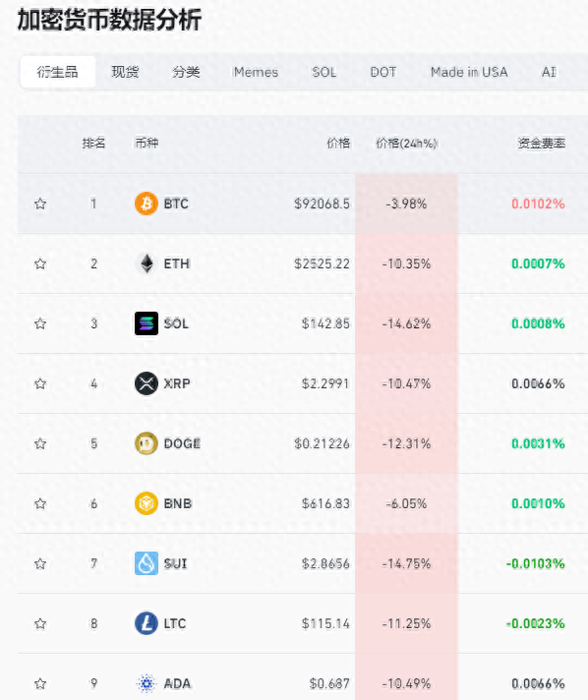Open the BNB coin name link

click(178, 503)
